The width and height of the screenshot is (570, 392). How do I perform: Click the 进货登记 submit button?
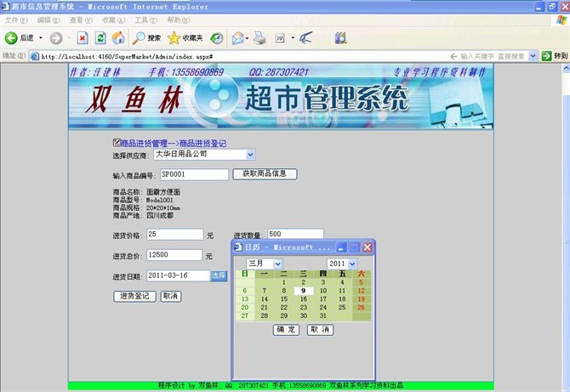135,296
